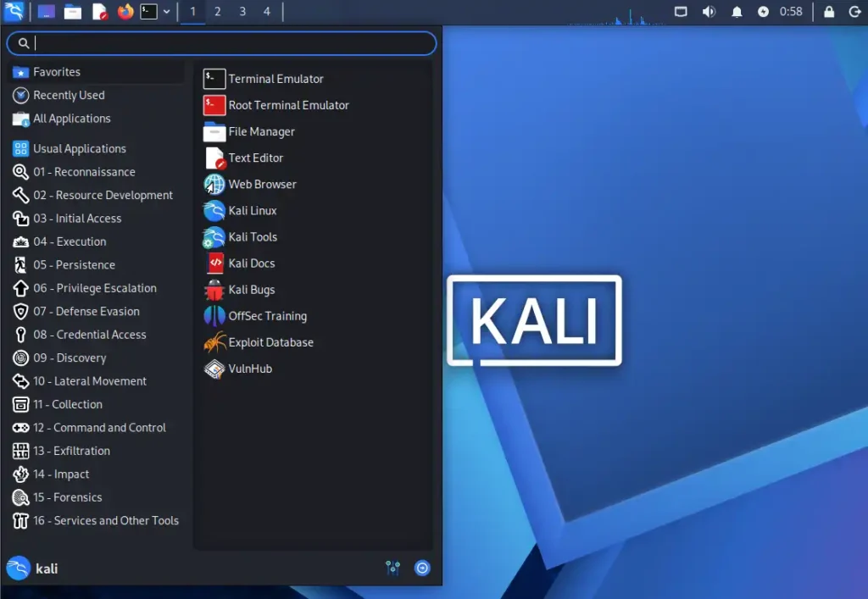
Task: Open File Manager from favorites list
Action: (x=314, y=131)
